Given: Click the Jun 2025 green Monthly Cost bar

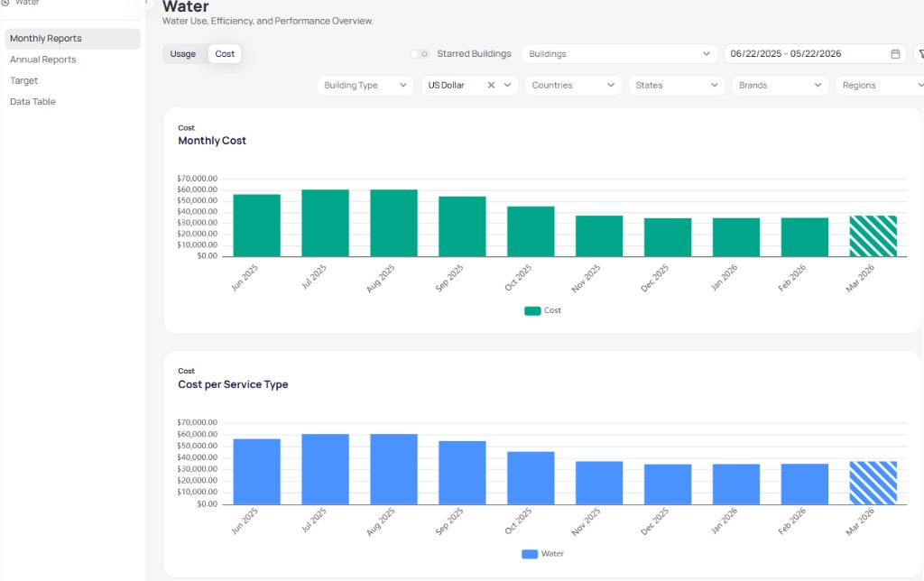Looking at the screenshot, I should click(257, 226).
